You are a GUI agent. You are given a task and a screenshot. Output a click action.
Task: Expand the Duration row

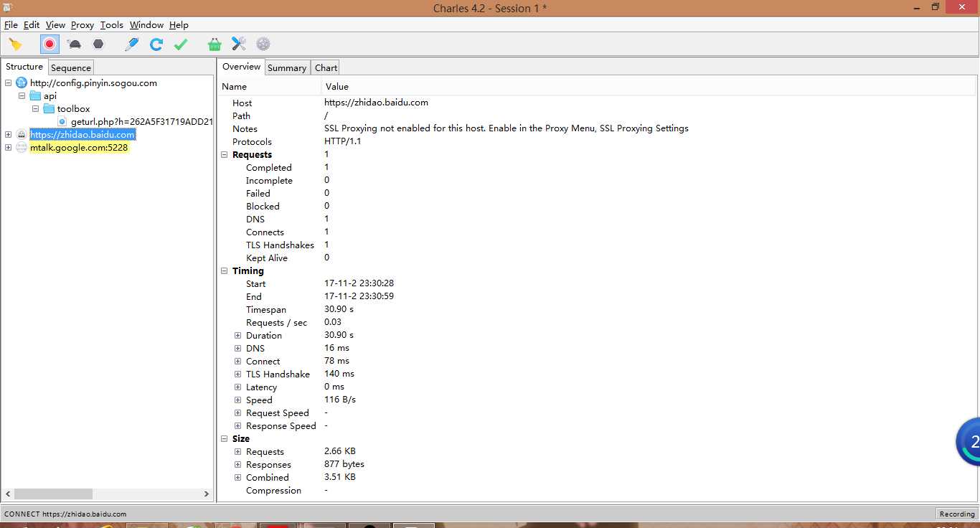pos(238,335)
